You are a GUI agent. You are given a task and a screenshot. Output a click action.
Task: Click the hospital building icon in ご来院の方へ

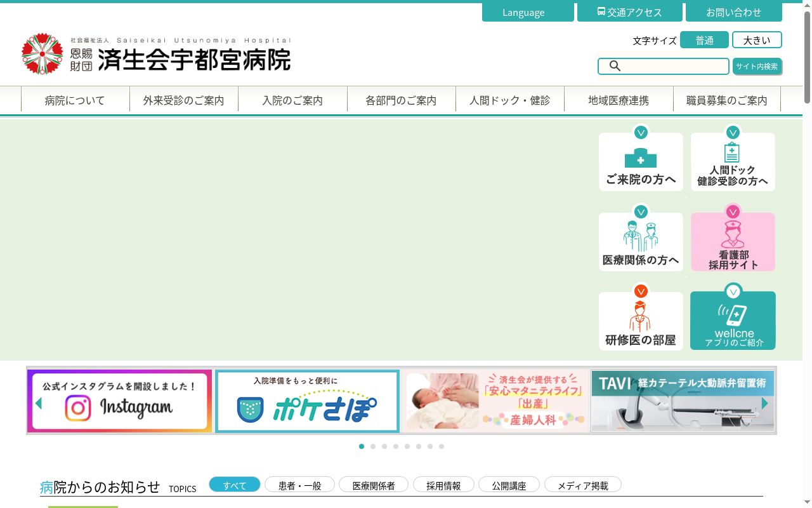tap(641, 157)
